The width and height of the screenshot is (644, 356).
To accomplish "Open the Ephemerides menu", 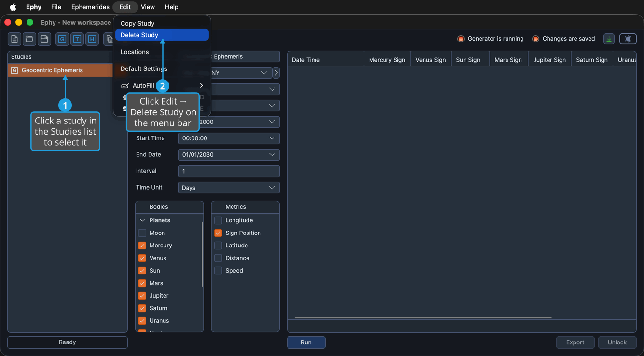I will coord(90,7).
